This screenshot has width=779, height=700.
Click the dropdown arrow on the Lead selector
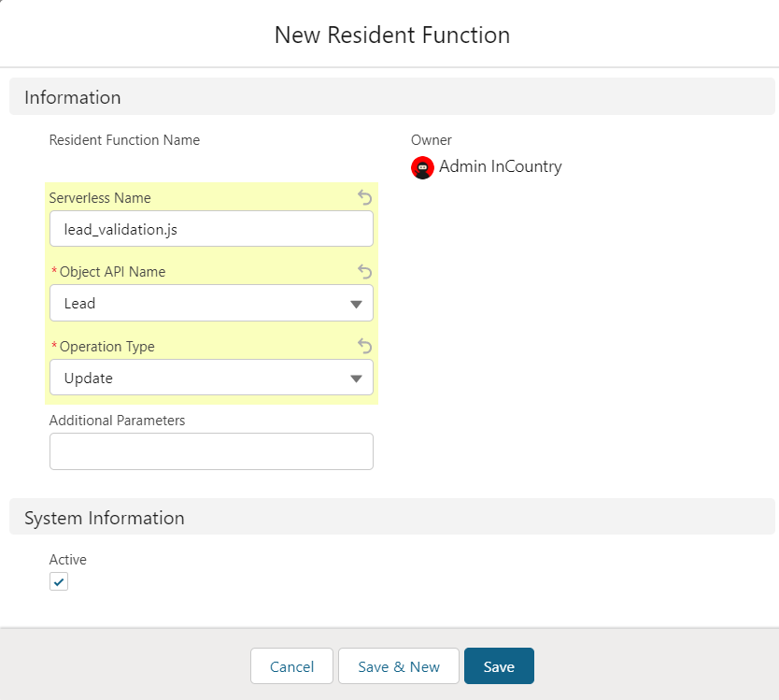click(x=356, y=303)
